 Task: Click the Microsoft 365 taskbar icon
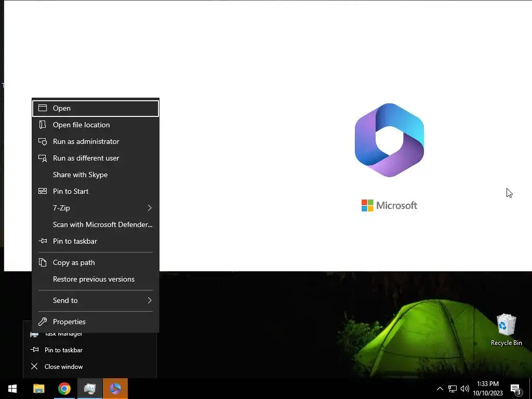(115, 389)
